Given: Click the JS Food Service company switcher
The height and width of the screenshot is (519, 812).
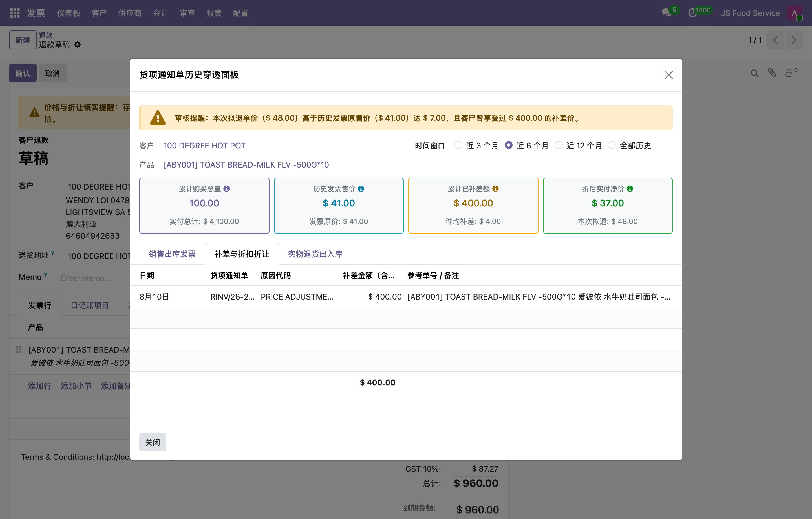Looking at the screenshot, I should (x=750, y=13).
